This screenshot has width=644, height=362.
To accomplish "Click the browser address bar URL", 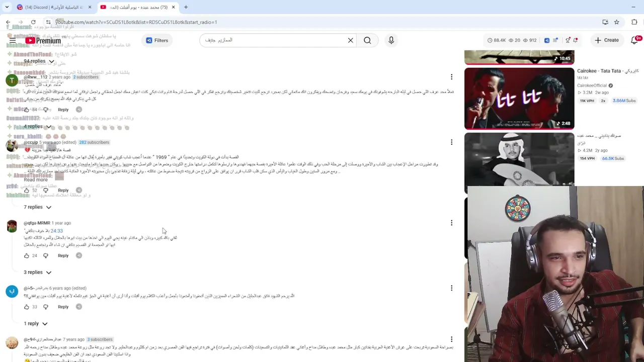I will click(x=136, y=22).
